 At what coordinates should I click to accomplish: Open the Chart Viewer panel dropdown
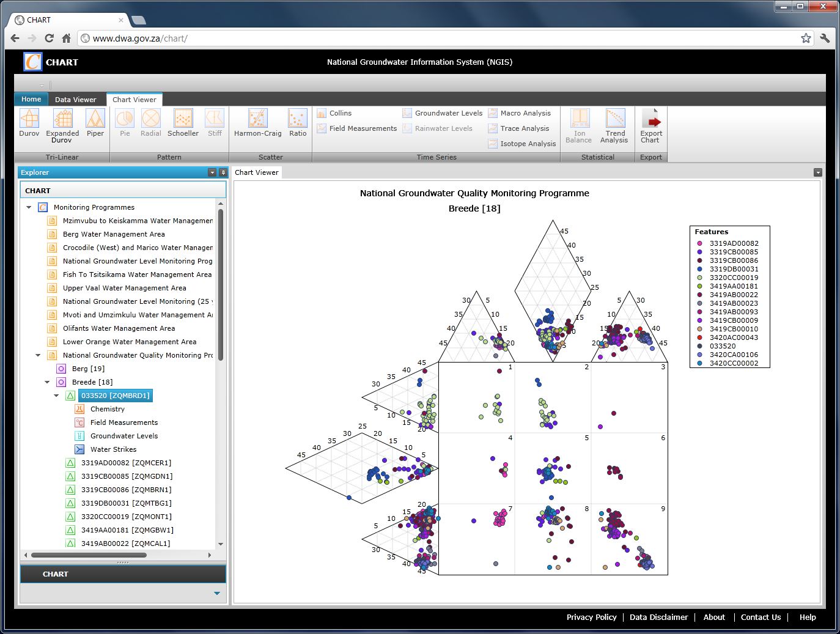818,172
